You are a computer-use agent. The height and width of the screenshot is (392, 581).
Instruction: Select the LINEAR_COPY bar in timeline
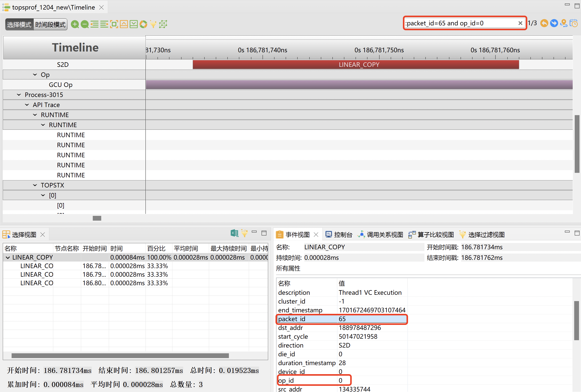click(x=356, y=65)
